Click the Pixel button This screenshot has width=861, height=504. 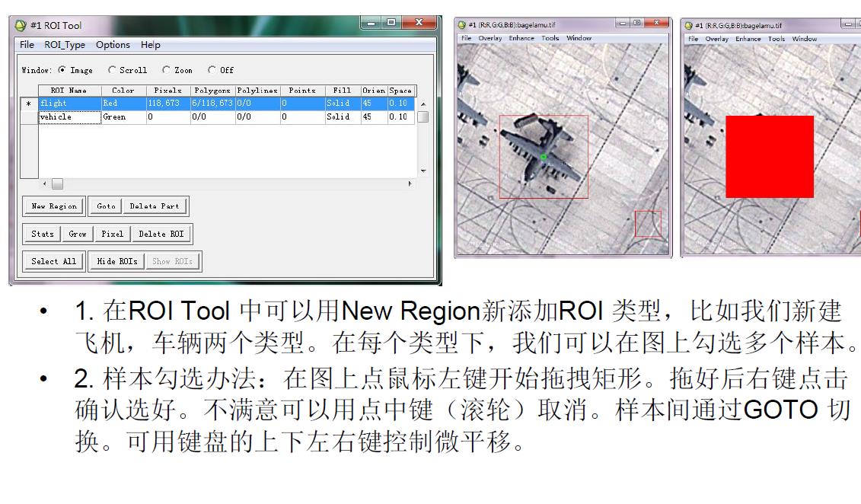click(112, 234)
